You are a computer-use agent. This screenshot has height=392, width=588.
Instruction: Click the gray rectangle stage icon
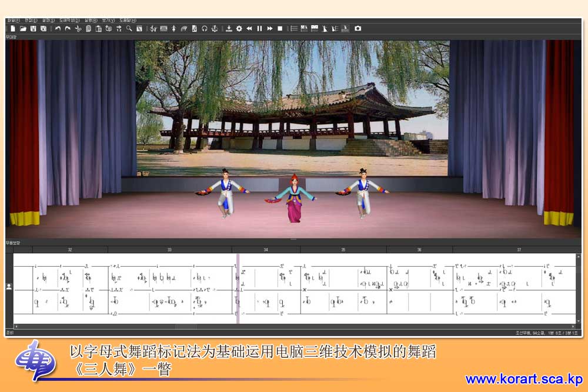point(164,28)
